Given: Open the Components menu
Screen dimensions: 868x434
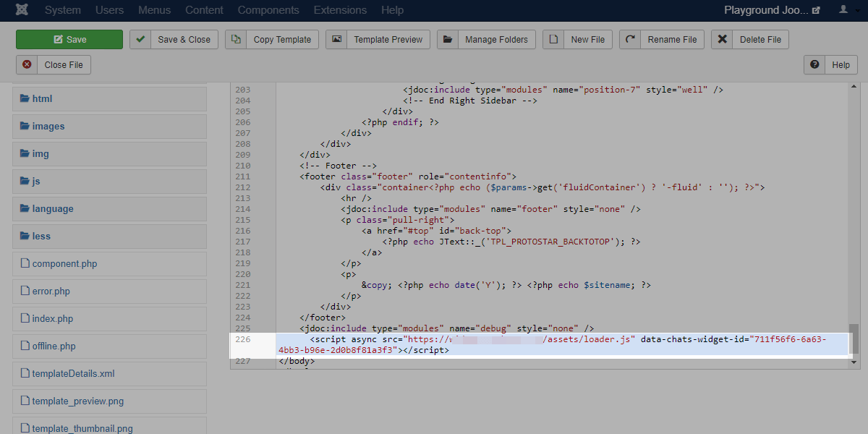Looking at the screenshot, I should [268, 10].
